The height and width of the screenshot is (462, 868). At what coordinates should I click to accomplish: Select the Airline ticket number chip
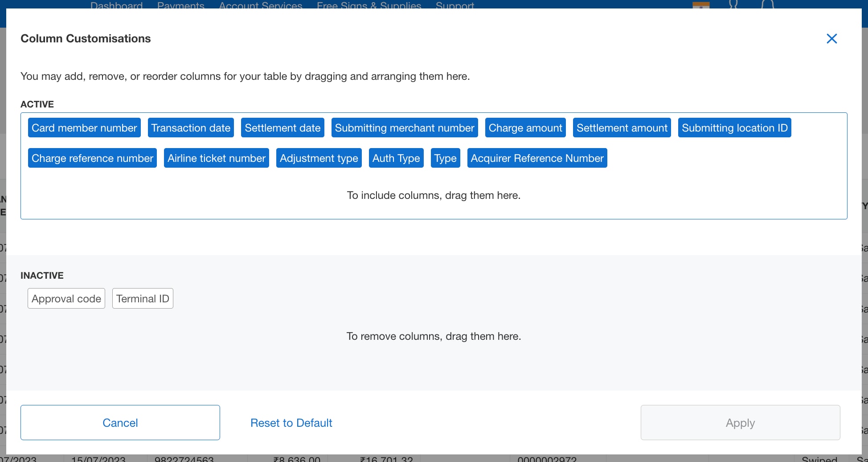tap(216, 158)
